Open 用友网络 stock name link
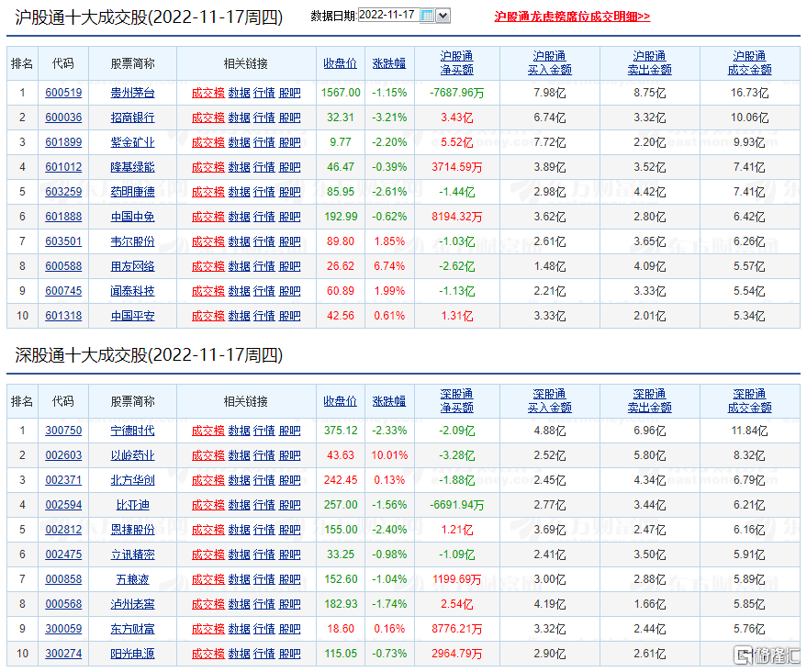The height and width of the screenshot is (672, 807). [x=133, y=266]
